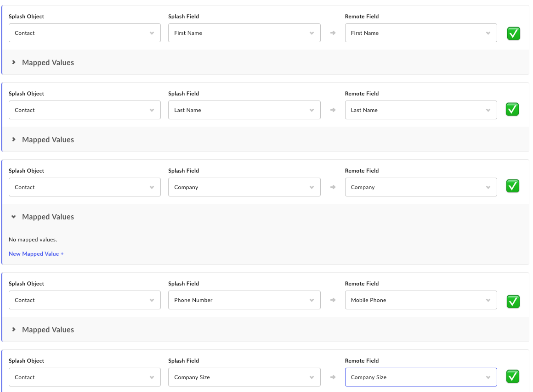Click the arrow icon between Company fields
The width and height of the screenshot is (533, 392).
tap(333, 187)
